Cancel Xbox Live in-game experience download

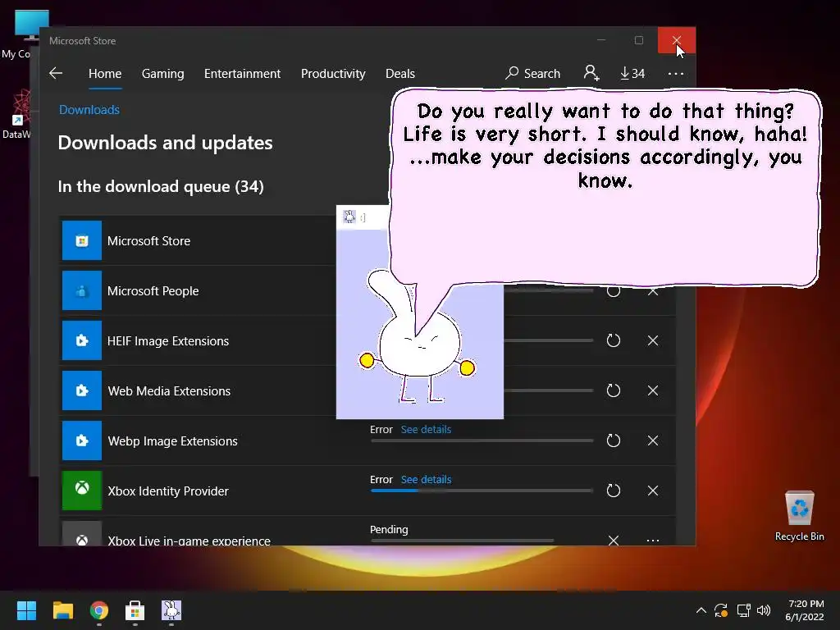pyautogui.click(x=614, y=540)
